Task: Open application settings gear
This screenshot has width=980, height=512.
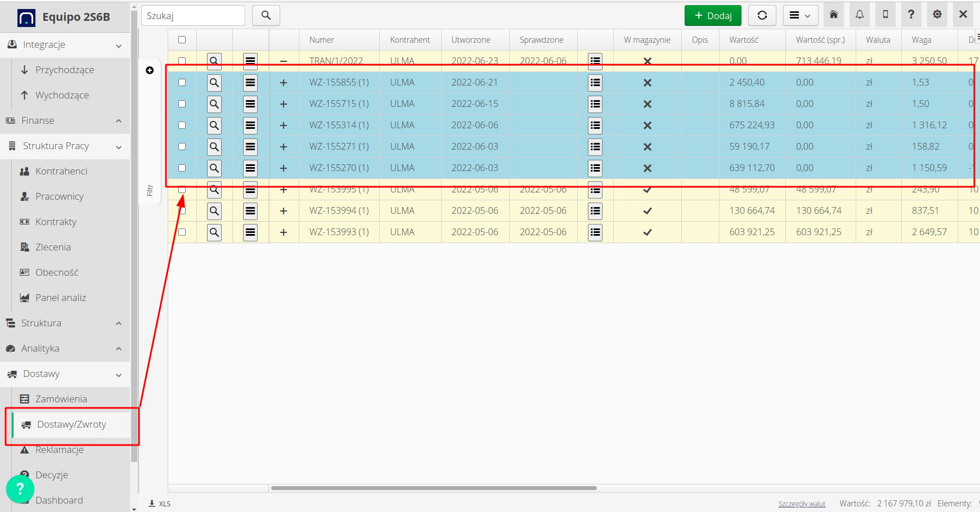Action: pyautogui.click(x=937, y=14)
